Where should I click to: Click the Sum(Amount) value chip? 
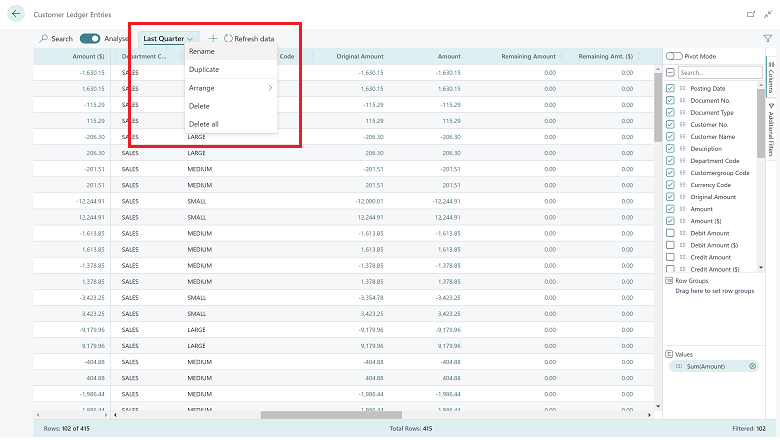coord(714,366)
